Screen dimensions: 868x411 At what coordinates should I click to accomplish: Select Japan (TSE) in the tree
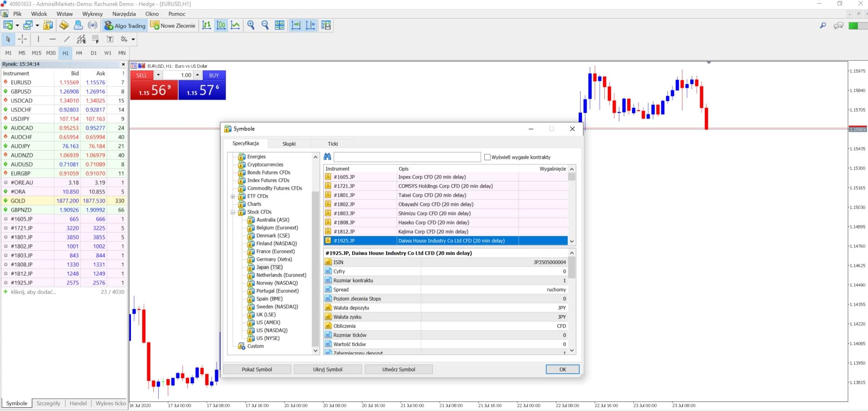[269, 267]
